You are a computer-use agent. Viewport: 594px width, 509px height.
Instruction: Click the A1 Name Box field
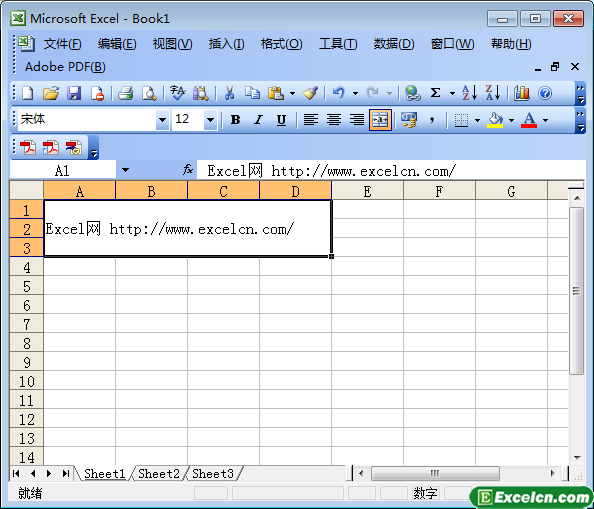click(x=63, y=170)
